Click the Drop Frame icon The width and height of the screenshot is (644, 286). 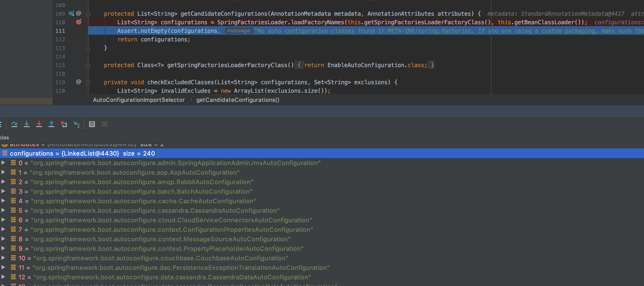coord(64,124)
